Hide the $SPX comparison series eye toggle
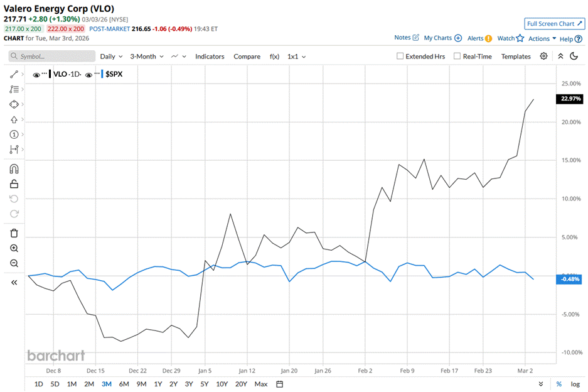Image resolution: width=588 pixels, height=392 pixels. click(88, 73)
